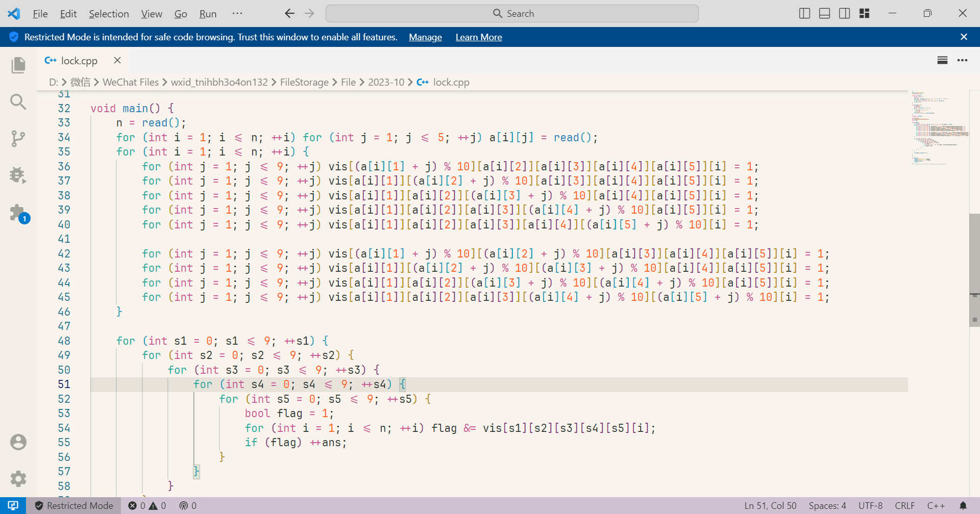Dismiss the Restricted Mode banner
The width and height of the screenshot is (980, 514).
coord(964,37)
